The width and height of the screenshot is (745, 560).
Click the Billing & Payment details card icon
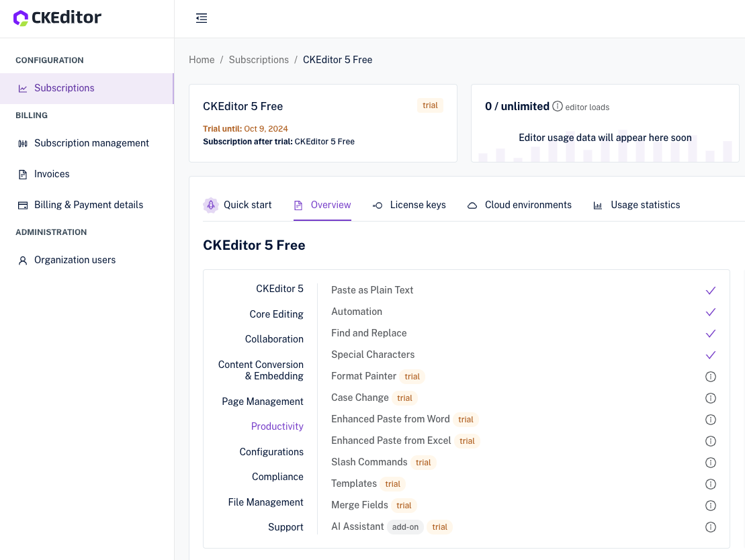point(23,205)
